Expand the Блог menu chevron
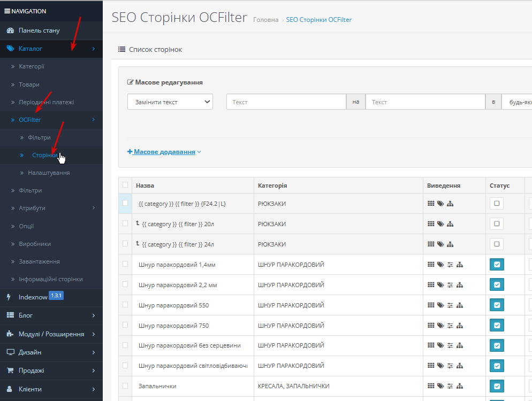 click(93, 315)
